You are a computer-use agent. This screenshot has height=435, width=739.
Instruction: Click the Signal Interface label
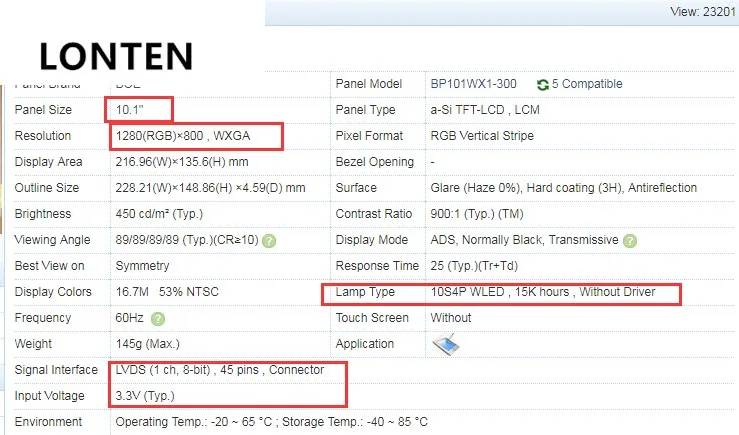tap(56, 370)
